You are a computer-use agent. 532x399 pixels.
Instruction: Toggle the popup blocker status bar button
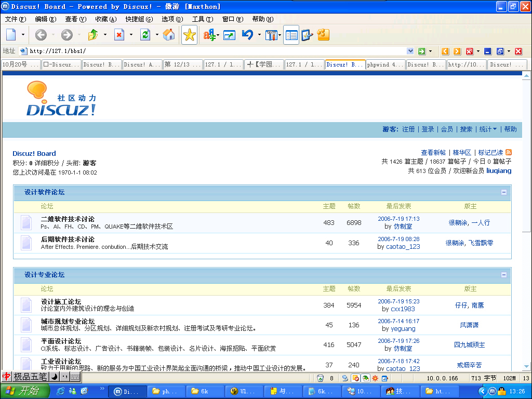coord(355,378)
